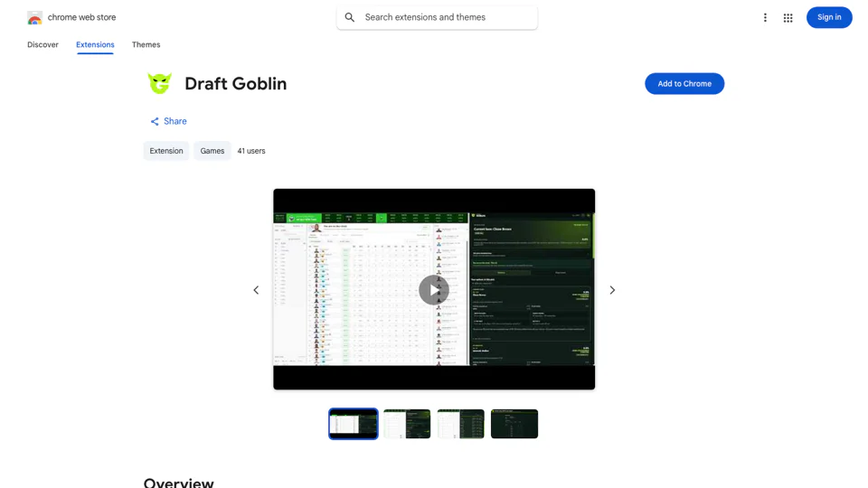Screen dimensions: 868x488
Task: Open the Google apps grid
Action: pos(788,18)
